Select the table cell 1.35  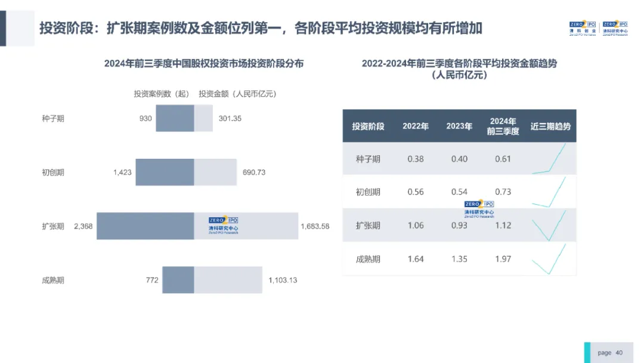(x=459, y=259)
